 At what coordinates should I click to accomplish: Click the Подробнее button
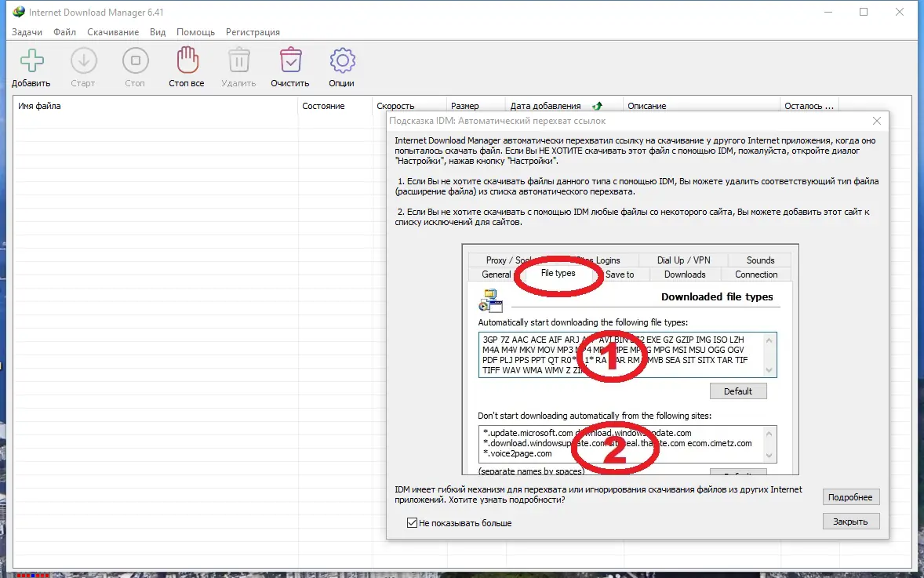pyautogui.click(x=850, y=496)
